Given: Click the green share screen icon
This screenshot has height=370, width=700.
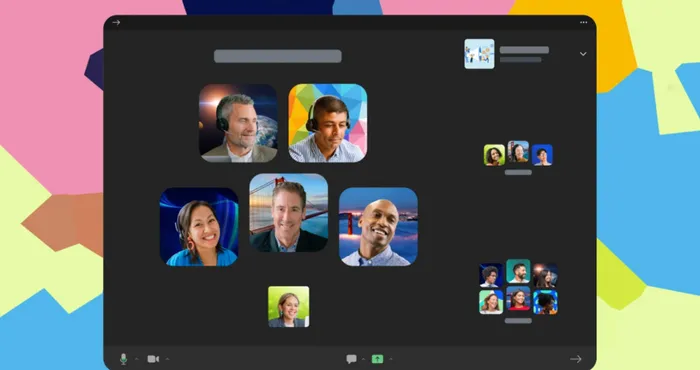Looking at the screenshot, I should pos(378,359).
